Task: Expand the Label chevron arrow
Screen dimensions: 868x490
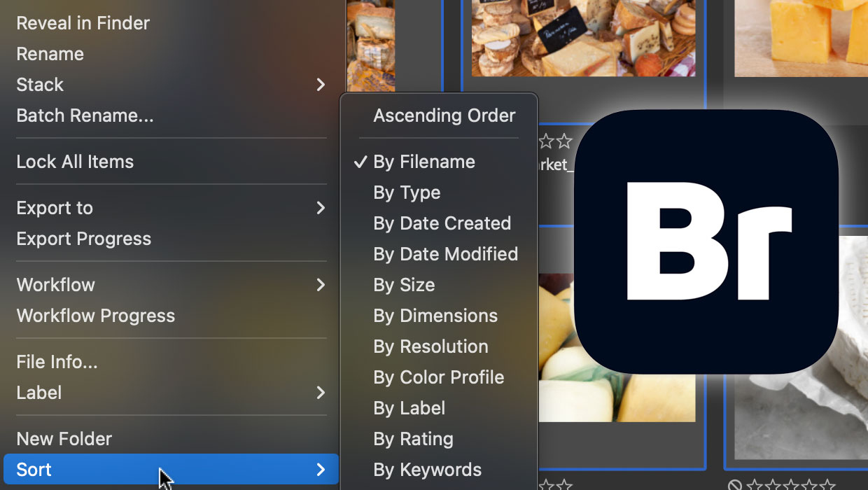Action: click(321, 393)
